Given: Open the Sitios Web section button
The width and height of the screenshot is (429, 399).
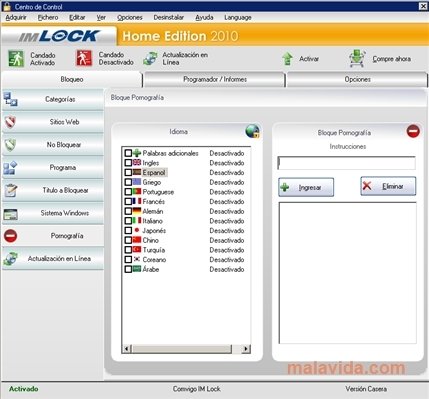Looking at the screenshot, I should point(53,122).
